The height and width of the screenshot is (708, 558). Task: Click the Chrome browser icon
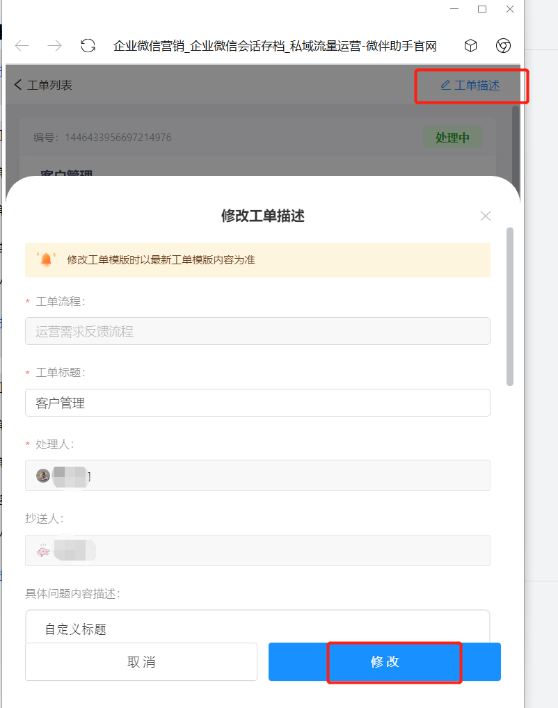click(503, 45)
